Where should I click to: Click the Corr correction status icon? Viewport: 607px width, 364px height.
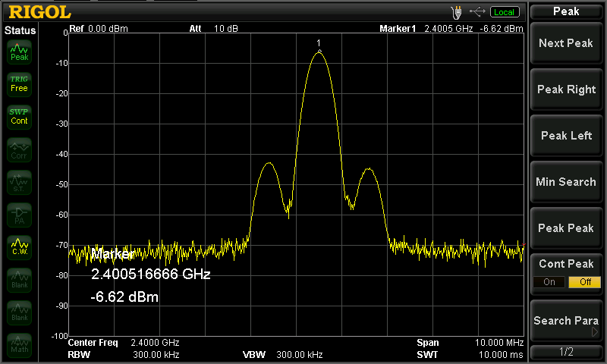pyautogui.click(x=20, y=149)
